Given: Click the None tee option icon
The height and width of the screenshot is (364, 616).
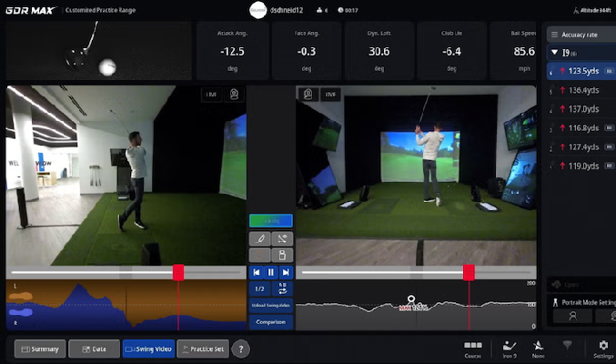Looking at the screenshot, I should click(x=539, y=349).
